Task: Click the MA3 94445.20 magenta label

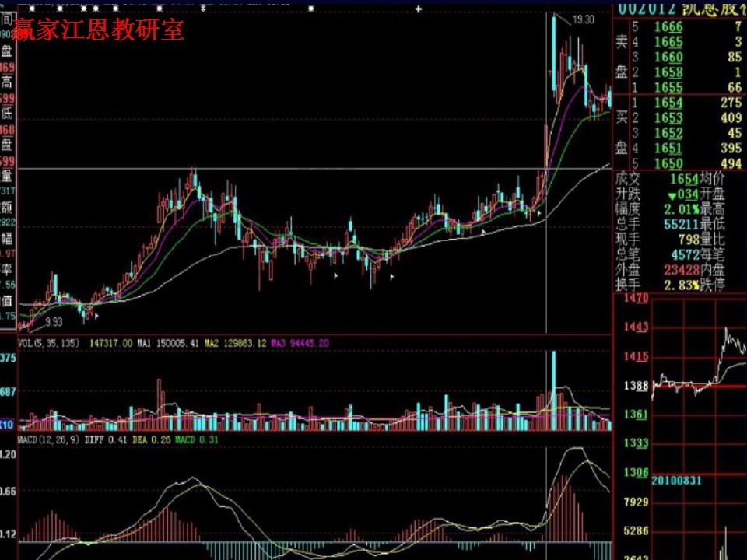Action: point(299,343)
